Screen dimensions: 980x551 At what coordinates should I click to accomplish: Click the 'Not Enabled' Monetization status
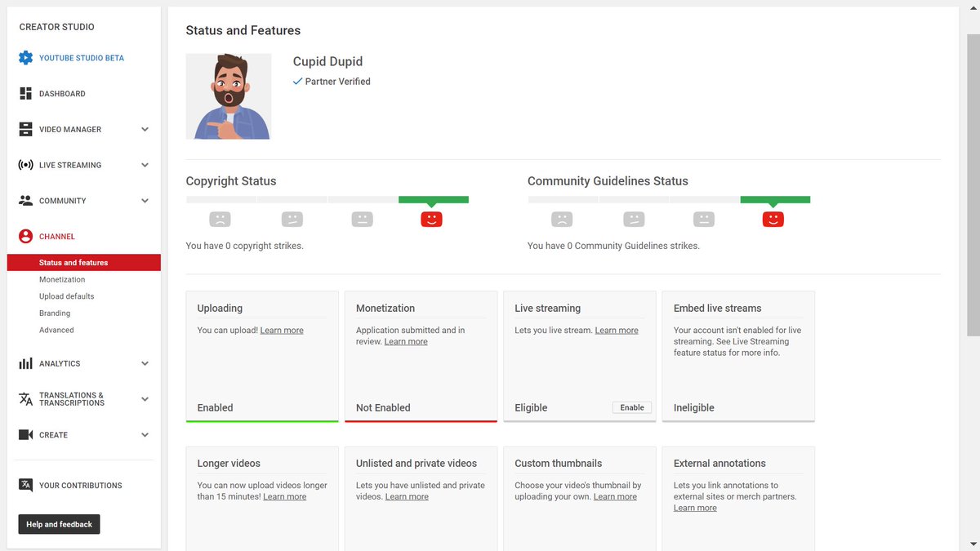[383, 407]
